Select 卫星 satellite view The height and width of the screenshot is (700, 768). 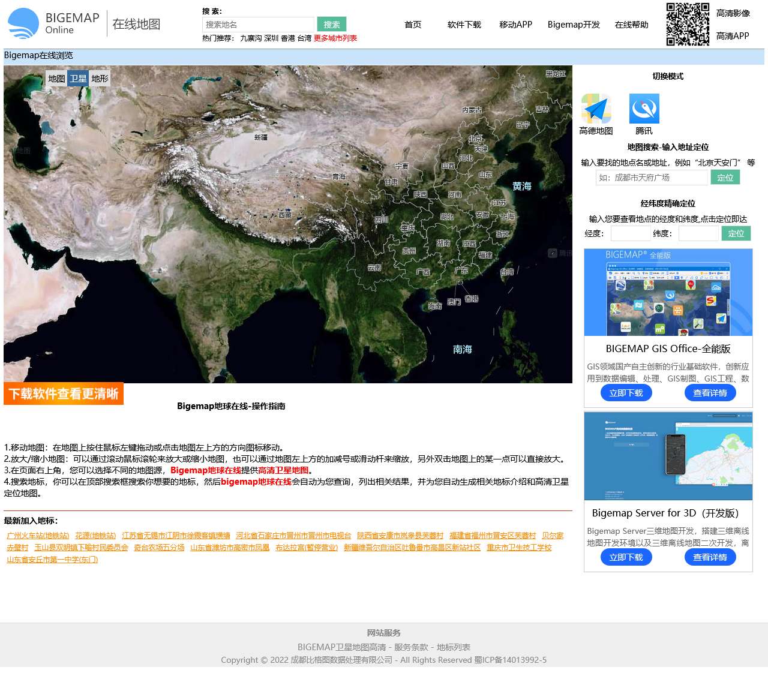(78, 78)
